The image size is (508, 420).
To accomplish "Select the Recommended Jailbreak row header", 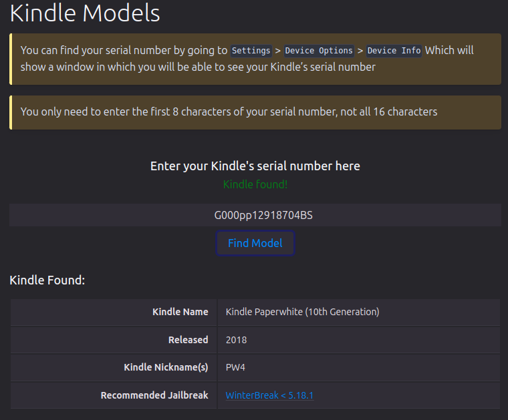I will point(154,395).
